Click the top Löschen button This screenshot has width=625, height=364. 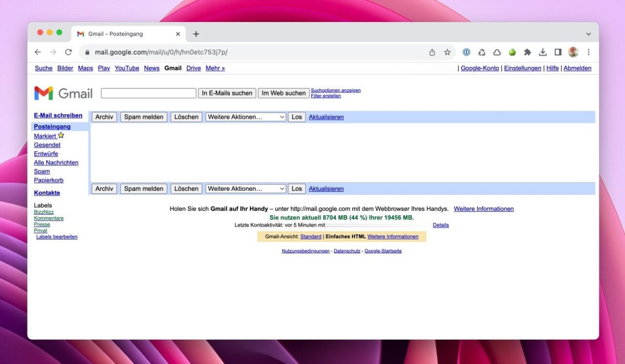pos(186,117)
